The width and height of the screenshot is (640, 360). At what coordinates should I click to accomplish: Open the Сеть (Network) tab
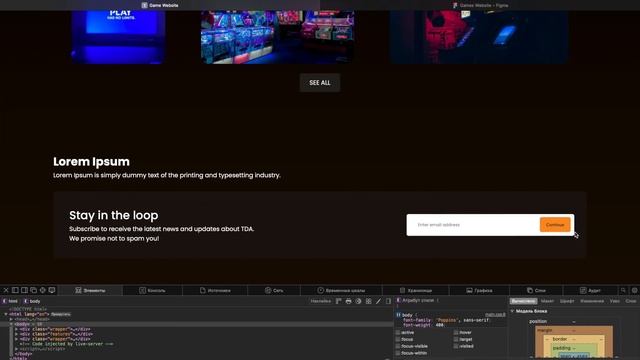click(274, 290)
